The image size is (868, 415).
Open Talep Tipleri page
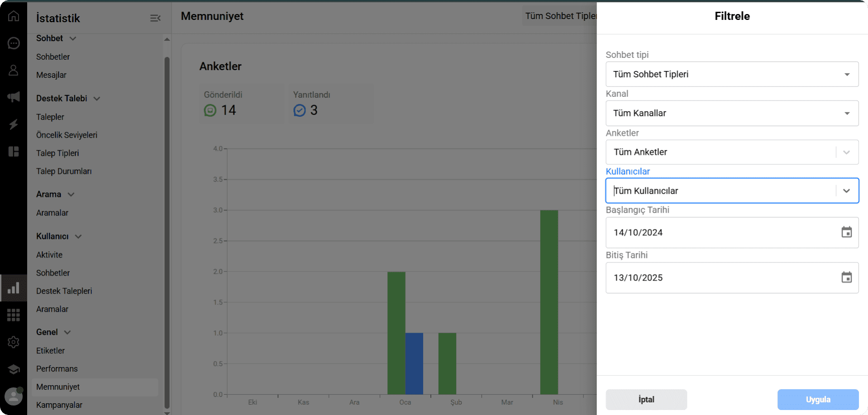57,153
